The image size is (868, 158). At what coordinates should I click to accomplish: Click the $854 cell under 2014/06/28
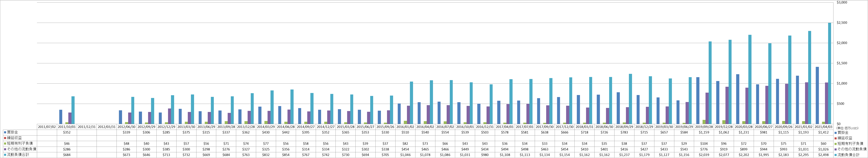286,155
